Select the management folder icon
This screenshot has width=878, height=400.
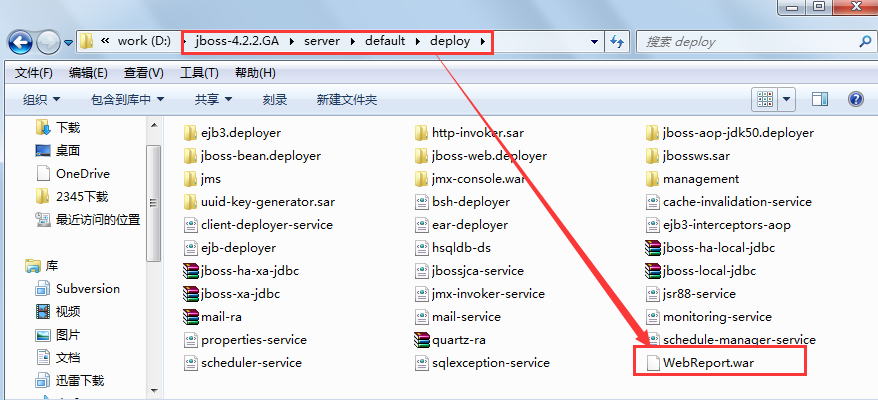[652, 179]
